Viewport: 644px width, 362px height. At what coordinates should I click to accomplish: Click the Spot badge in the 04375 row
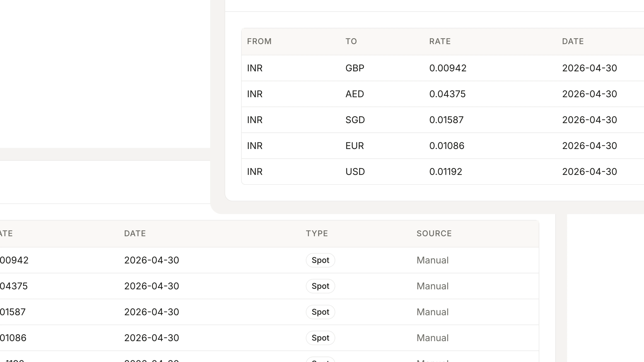click(320, 286)
